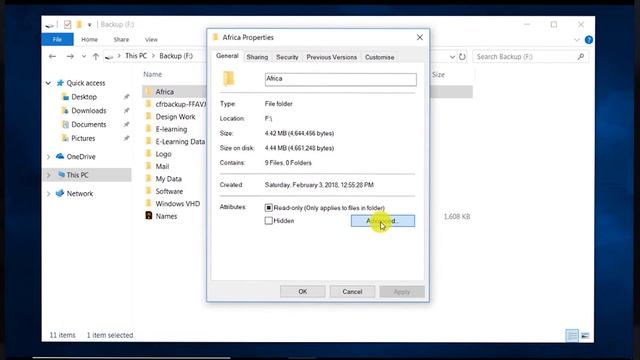The image size is (640, 360).
Task: Click This PC in the address breadcrumb
Action: [136, 56]
